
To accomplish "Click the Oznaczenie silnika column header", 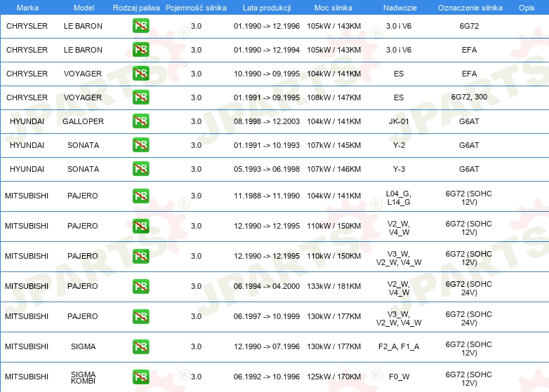I will pyautogui.click(x=470, y=7).
